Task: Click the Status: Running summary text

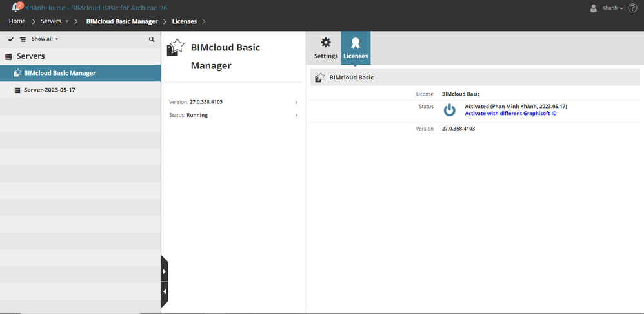Action: coord(188,115)
